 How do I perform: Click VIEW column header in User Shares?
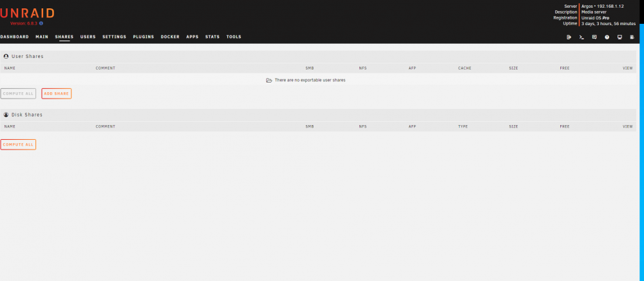[627, 68]
